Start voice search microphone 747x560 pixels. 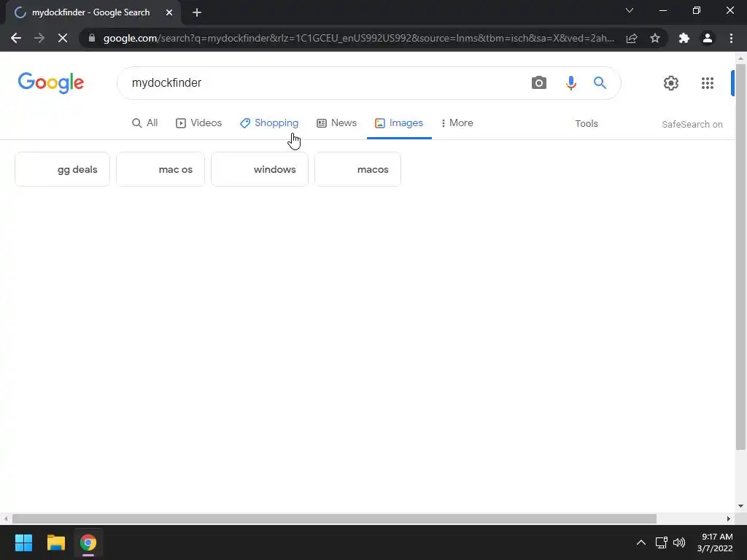tap(570, 83)
